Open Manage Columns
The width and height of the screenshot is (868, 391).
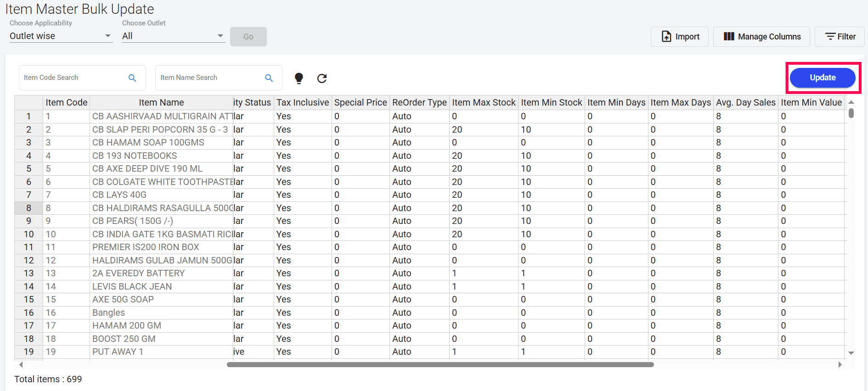761,37
